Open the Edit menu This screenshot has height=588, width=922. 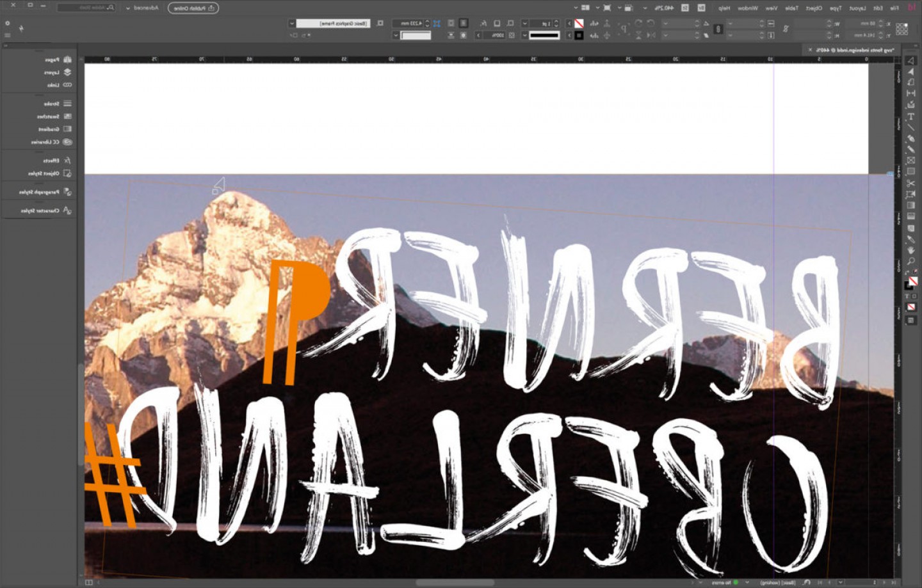coord(878,8)
